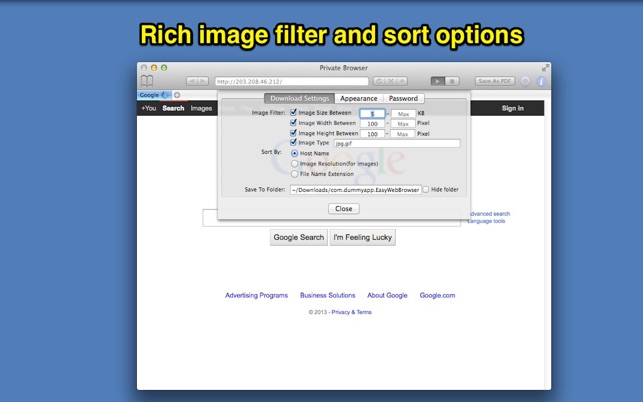Toggle fullscreen with the arrows icon
The width and height of the screenshot is (643, 402).
click(545, 68)
